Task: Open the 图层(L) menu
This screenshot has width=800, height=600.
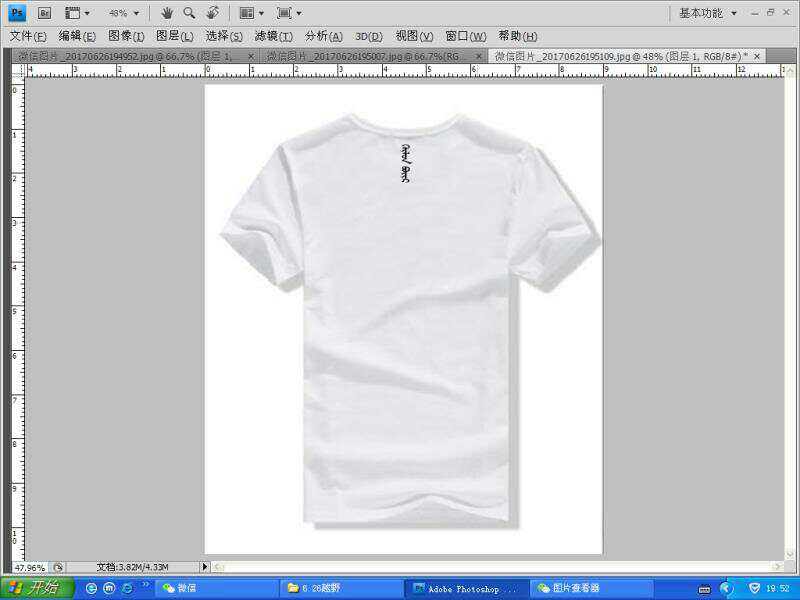Action: 174,36
